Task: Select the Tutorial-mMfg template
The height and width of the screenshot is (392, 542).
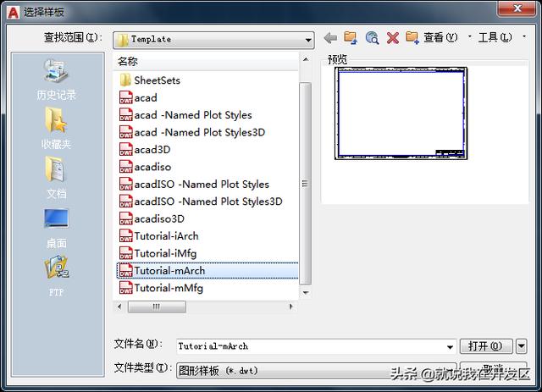Action: pyautogui.click(x=169, y=288)
